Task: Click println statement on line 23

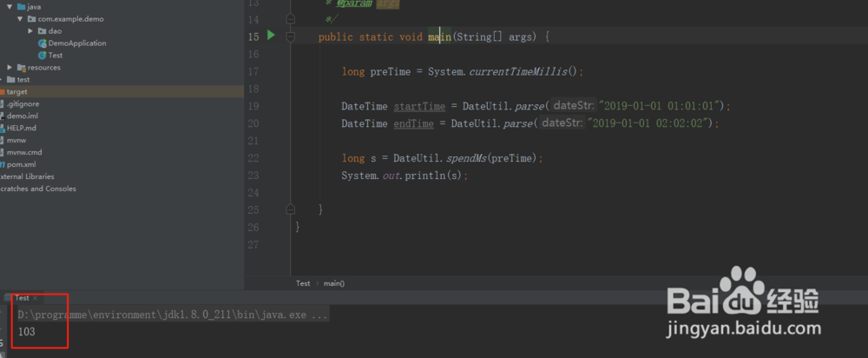Action: pos(403,176)
